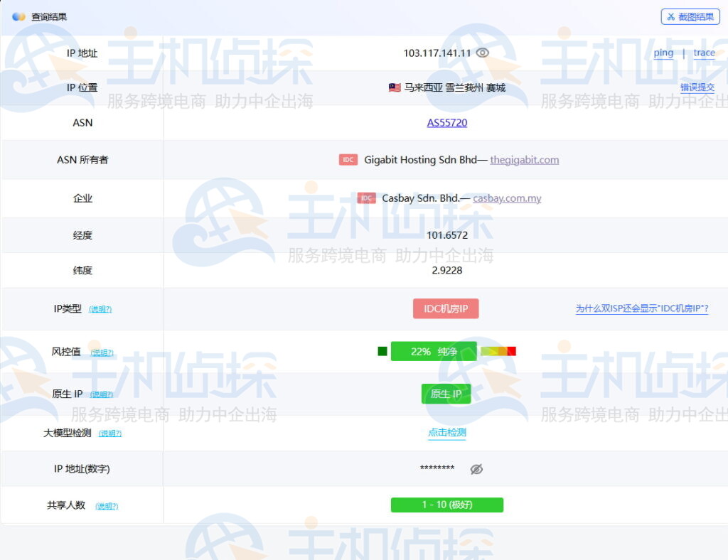
Task: Click 点击检测 to run model detection
Action: pyautogui.click(x=446, y=432)
